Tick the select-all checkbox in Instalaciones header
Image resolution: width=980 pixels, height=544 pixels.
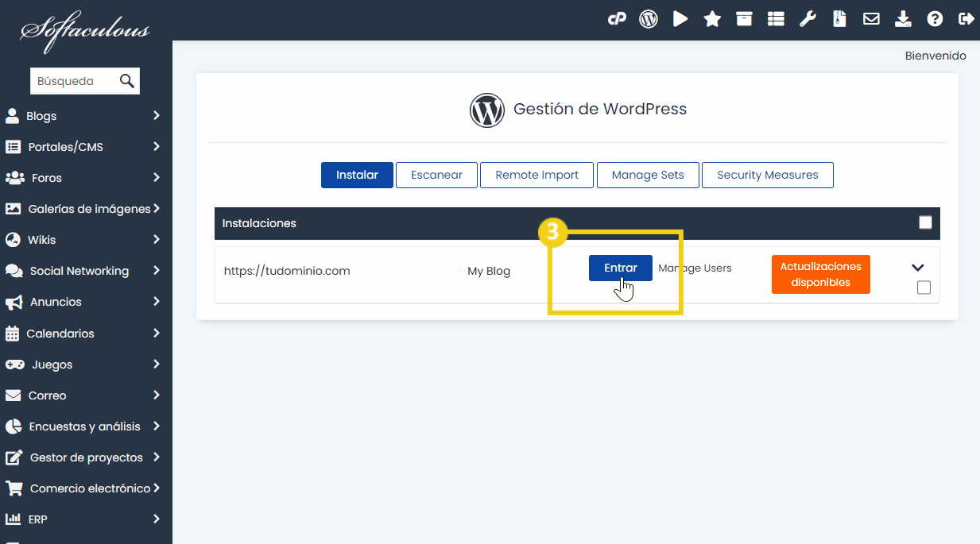coord(925,223)
